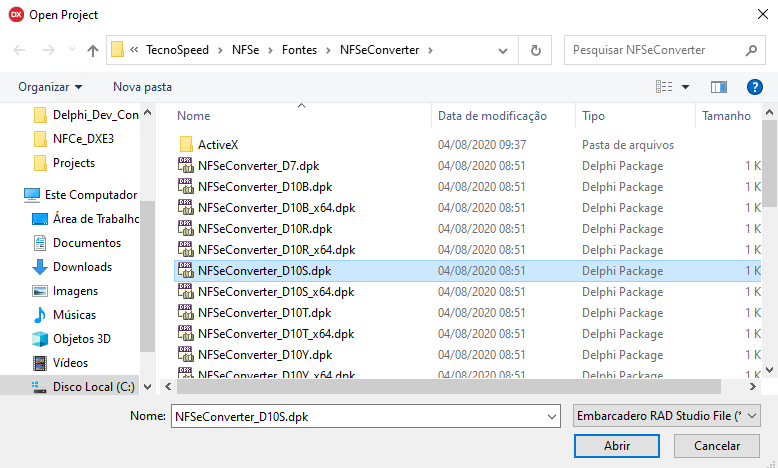Open the Organizar menu
The height and width of the screenshot is (468, 778).
[50, 87]
